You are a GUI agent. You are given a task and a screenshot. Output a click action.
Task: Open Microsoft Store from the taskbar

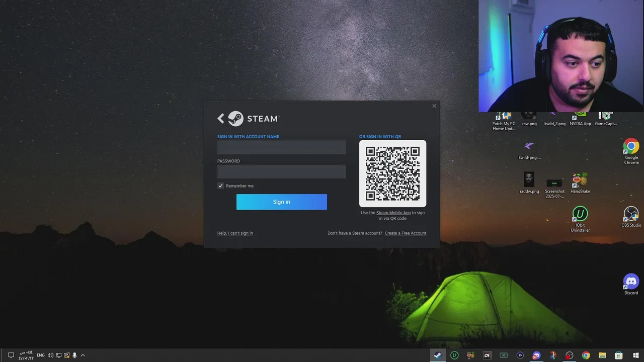[619, 355]
